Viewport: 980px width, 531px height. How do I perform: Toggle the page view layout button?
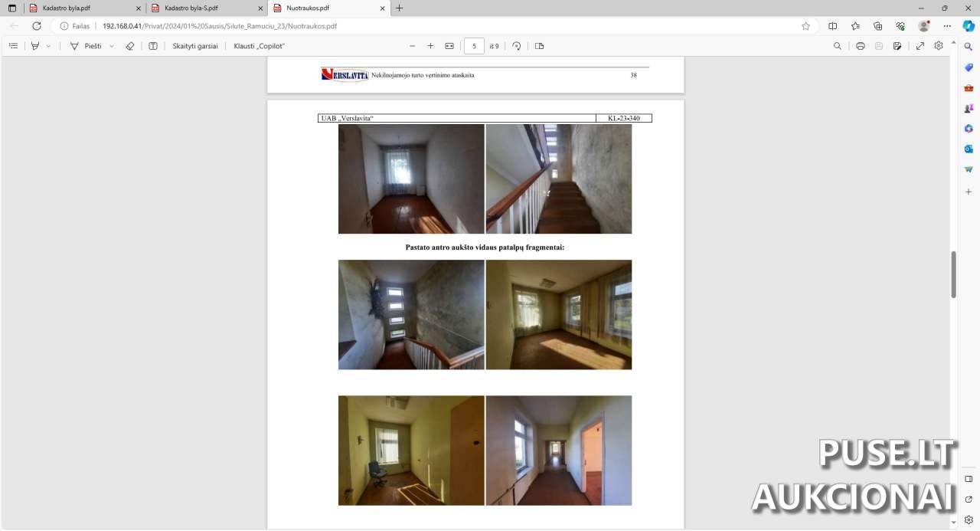[x=539, y=46]
